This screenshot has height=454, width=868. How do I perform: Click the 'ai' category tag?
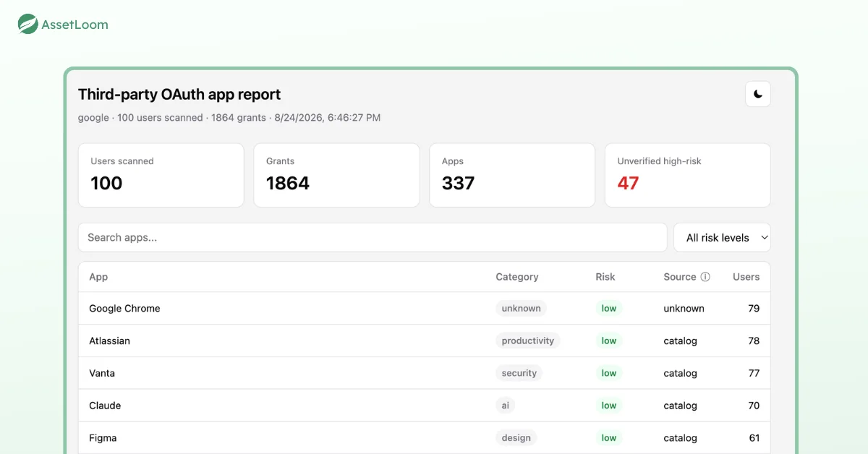(x=506, y=406)
